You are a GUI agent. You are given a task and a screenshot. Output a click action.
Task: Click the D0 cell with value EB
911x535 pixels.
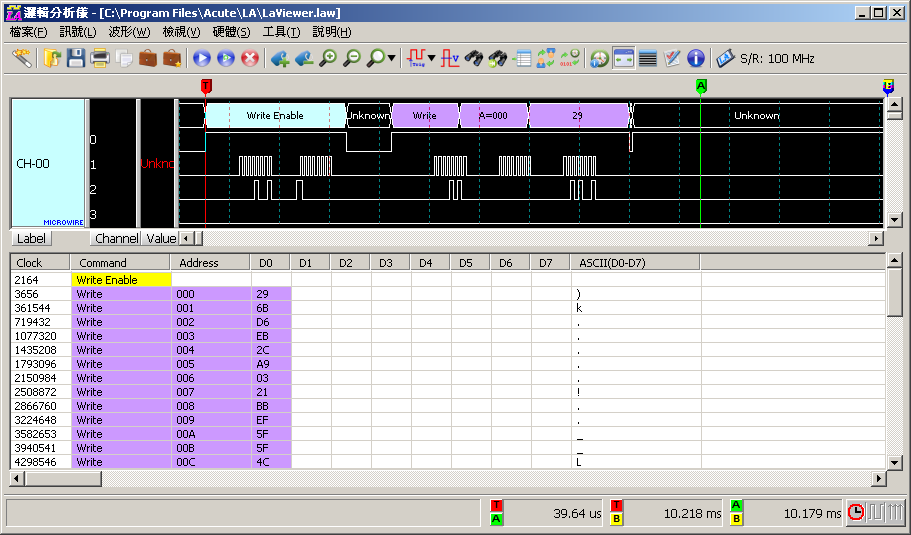(x=271, y=336)
